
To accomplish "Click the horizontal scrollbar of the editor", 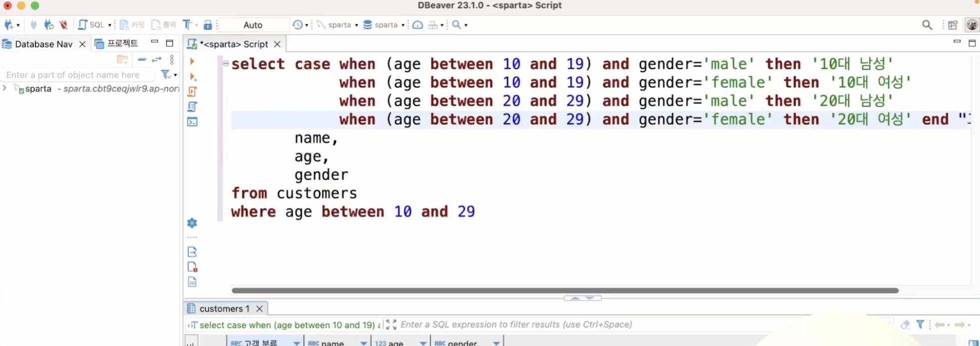I will [x=565, y=290].
